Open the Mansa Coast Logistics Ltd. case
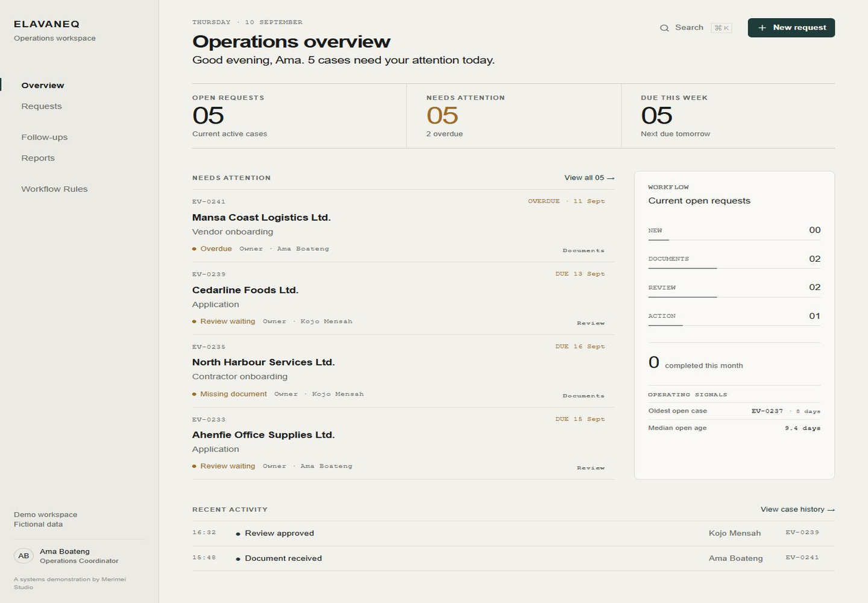The height and width of the screenshot is (603, 868). point(403,226)
